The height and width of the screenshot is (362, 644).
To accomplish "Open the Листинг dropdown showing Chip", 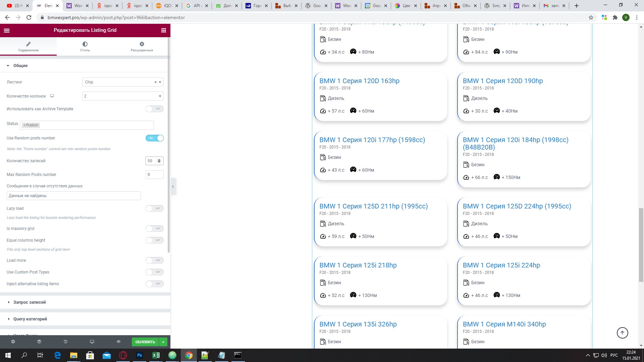I will 123,82.
